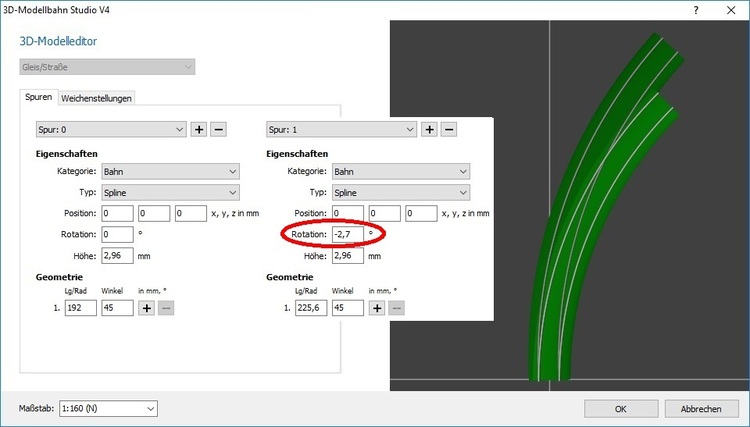This screenshot has width=750, height=427.
Task: Select the Spuren tab
Action: pyautogui.click(x=39, y=97)
